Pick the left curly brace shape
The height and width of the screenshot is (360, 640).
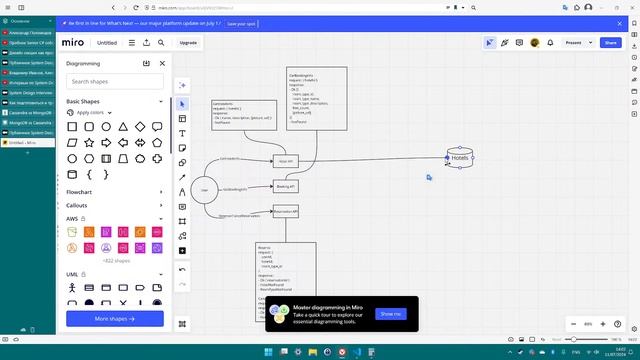(89, 175)
